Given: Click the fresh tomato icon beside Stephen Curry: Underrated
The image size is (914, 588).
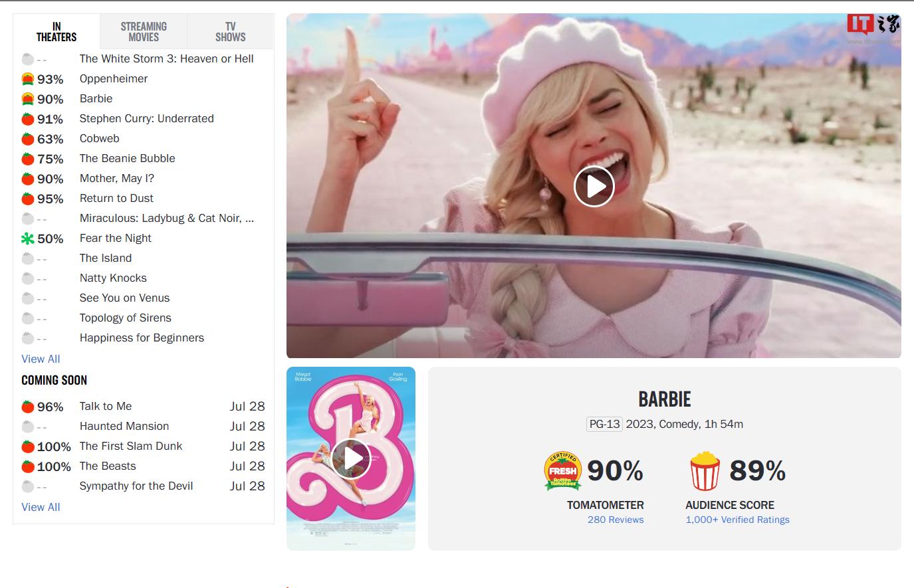Looking at the screenshot, I should 27,119.
